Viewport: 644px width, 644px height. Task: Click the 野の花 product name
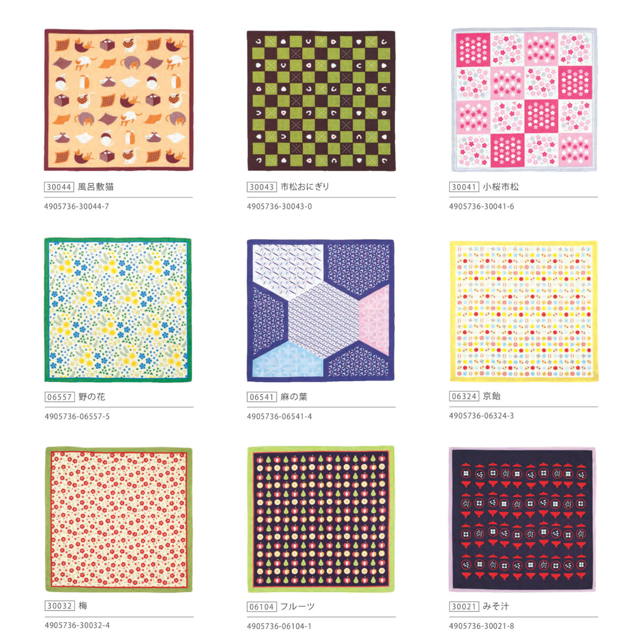[x=91, y=397]
